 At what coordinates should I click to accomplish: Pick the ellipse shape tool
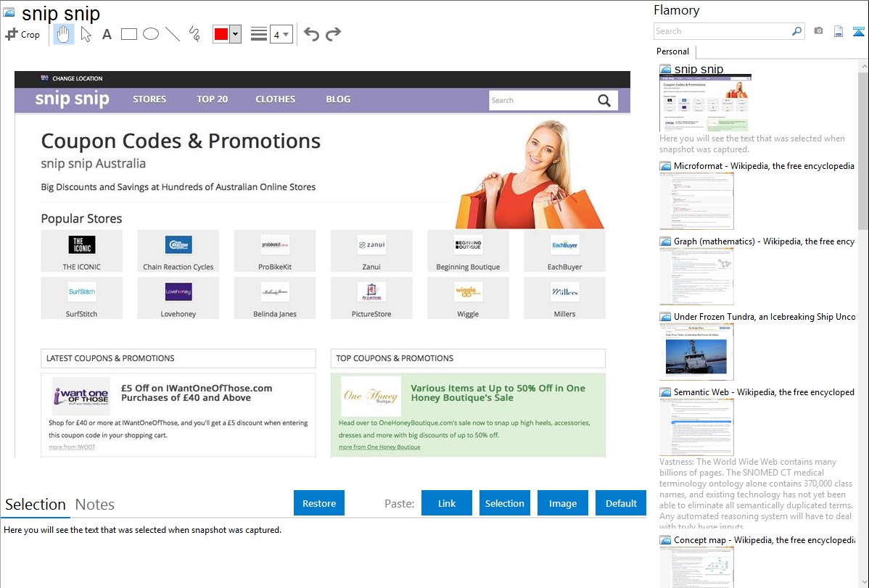click(151, 34)
